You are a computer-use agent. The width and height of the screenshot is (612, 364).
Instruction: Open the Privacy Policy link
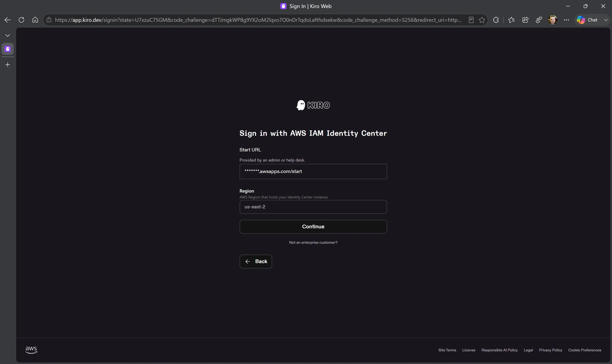click(x=550, y=350)
